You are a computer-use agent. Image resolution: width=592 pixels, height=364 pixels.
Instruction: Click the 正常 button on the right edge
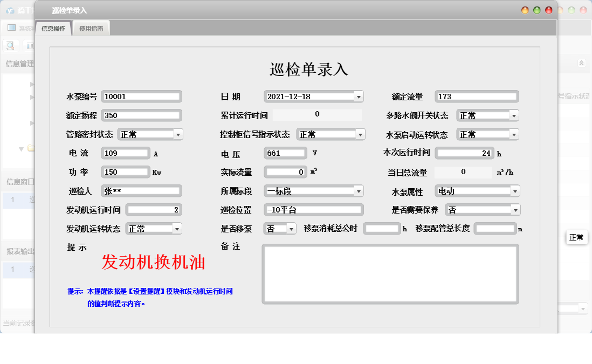pos(576,237)
